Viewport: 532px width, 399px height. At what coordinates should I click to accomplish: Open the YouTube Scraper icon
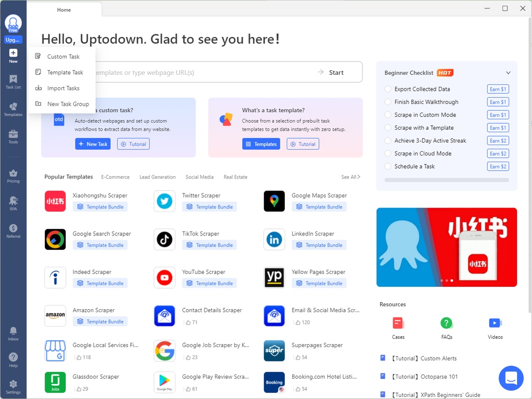point(165,277)
